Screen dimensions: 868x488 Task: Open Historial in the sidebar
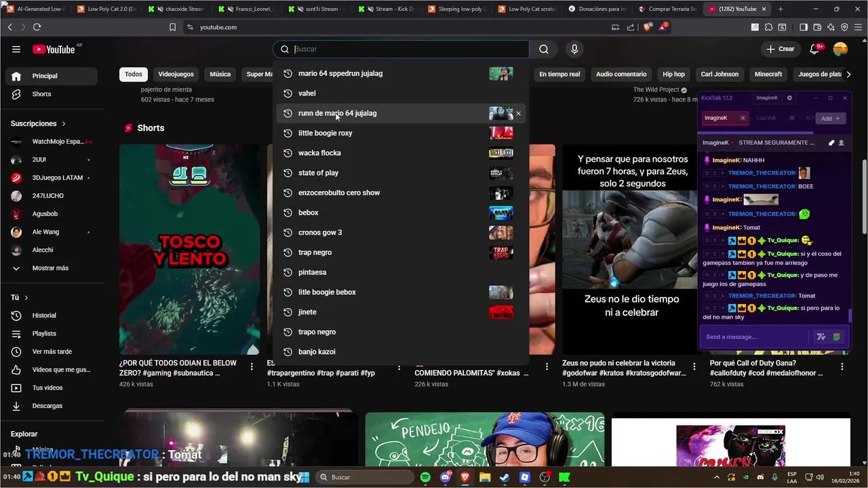52,315
